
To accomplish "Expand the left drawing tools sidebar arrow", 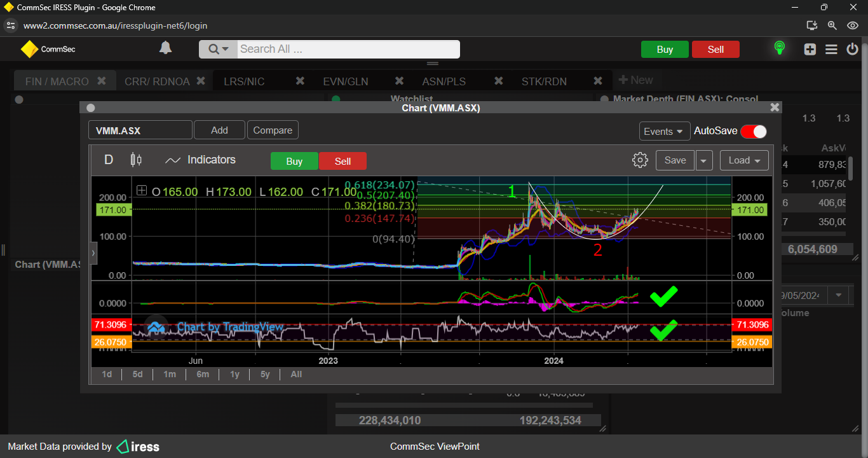I will tap(93, 253).
